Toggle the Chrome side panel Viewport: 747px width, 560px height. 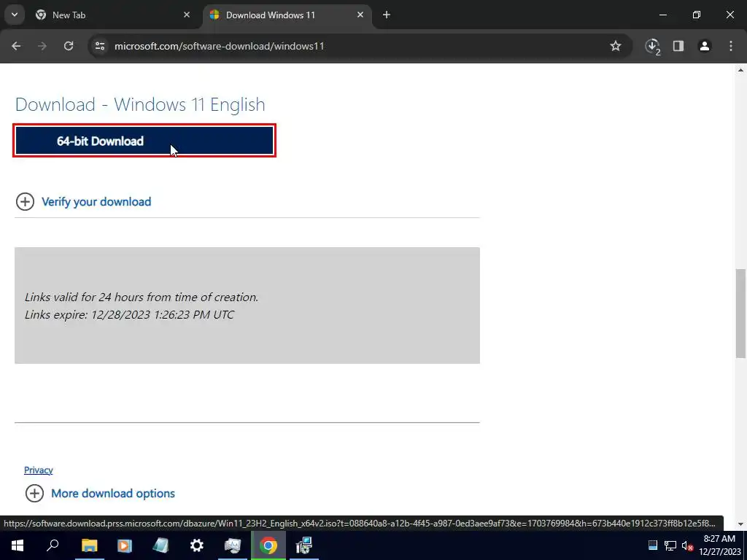[x=678, y=46]
